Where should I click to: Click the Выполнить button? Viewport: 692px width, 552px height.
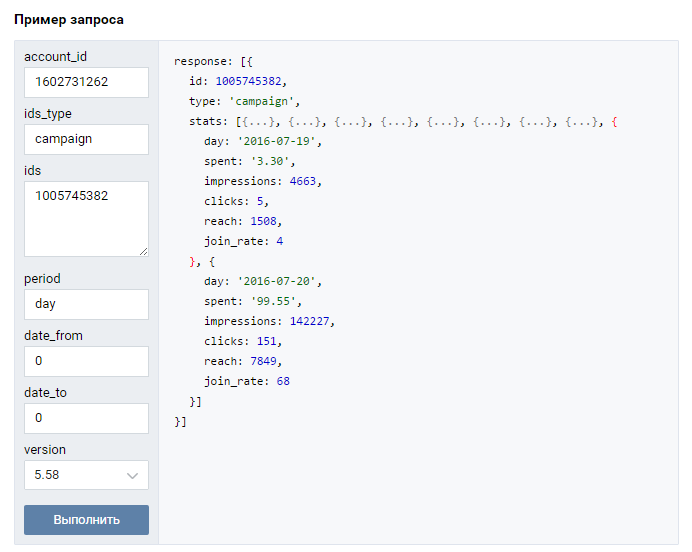pos(86,520)
